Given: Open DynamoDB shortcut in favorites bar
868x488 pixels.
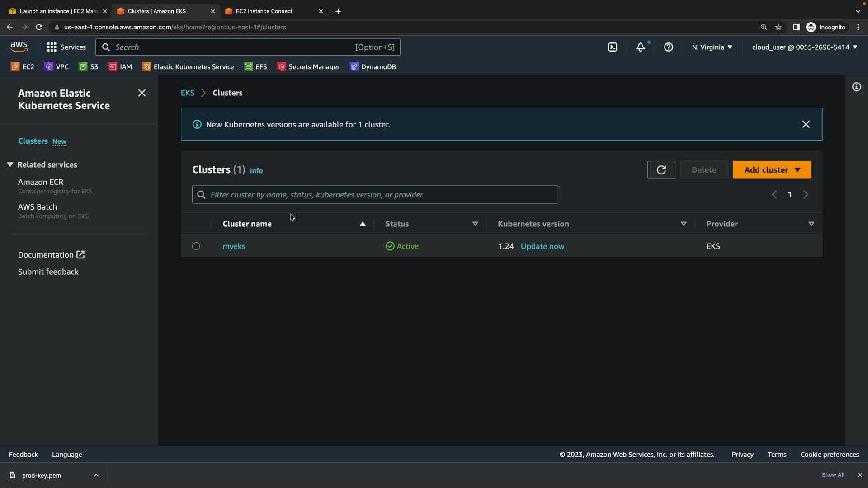Looking at the screenshot, I should tap(373, 67).
